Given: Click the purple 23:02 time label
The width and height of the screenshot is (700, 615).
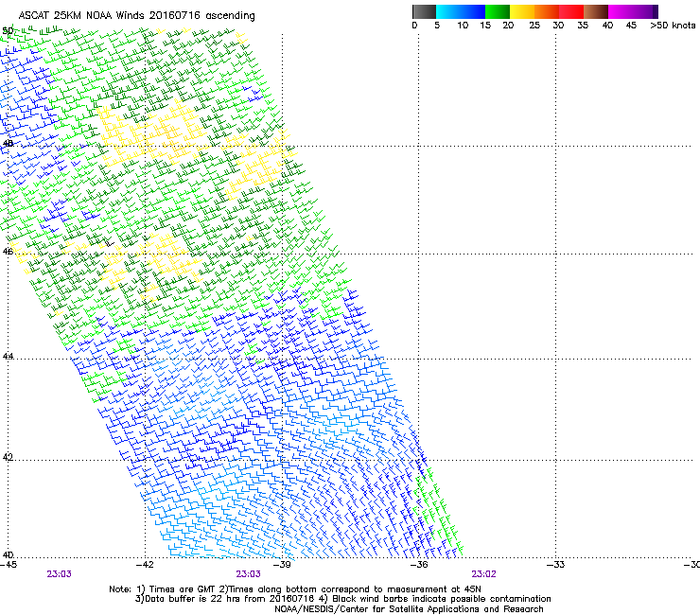Looking at the screenshot, I should click(x=484, y=574).
